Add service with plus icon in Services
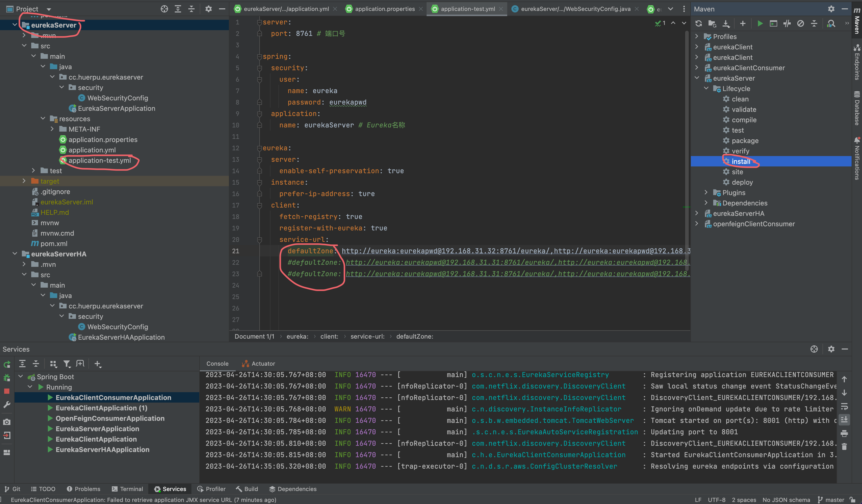Image resolution: width=862 pixels, height=504 pixels. (98, 364)
